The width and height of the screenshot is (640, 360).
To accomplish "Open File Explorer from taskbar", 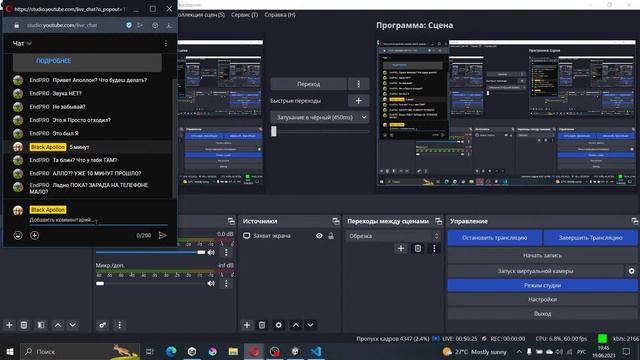I will pyautogui.click(x=233, y=352).
